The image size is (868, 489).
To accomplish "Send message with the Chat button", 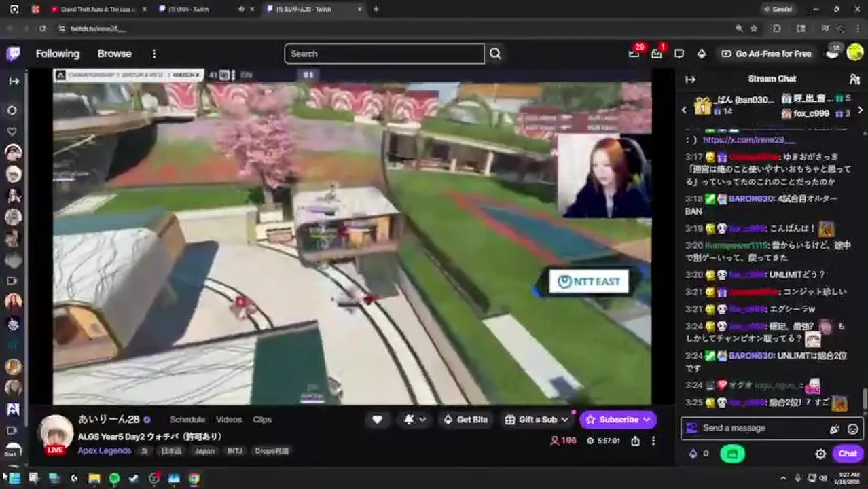I will pos(848,454).
